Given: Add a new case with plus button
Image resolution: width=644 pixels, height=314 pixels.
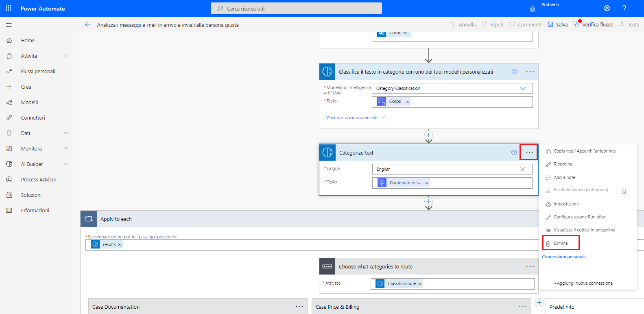Looking at the screenshot, I should (x=539, y=302).
